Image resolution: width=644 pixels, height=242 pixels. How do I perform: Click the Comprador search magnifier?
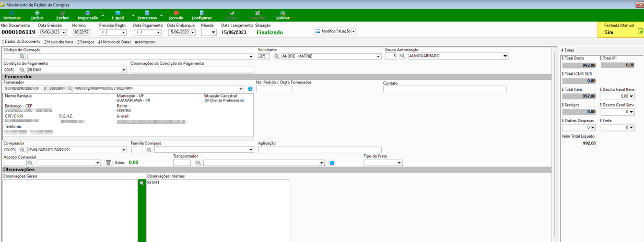(22, 150)
